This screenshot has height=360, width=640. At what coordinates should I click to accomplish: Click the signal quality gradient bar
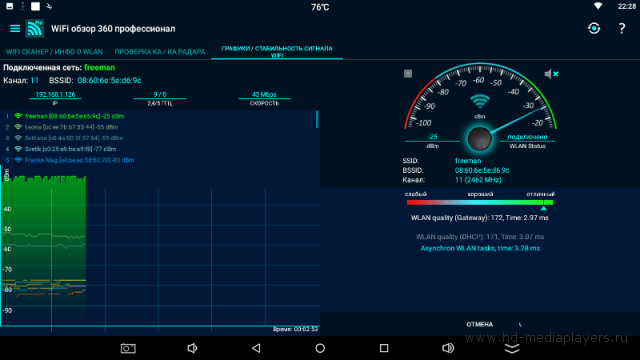click(x=480, y=202)
